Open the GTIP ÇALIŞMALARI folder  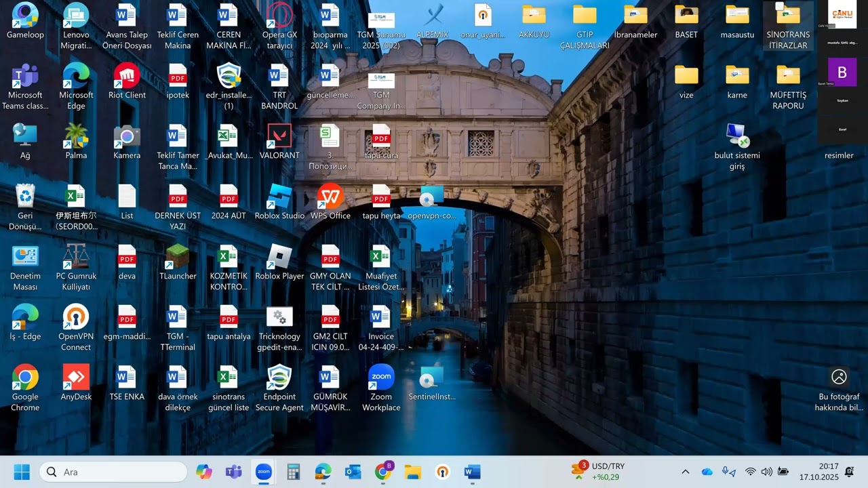[x=585, y=27]
